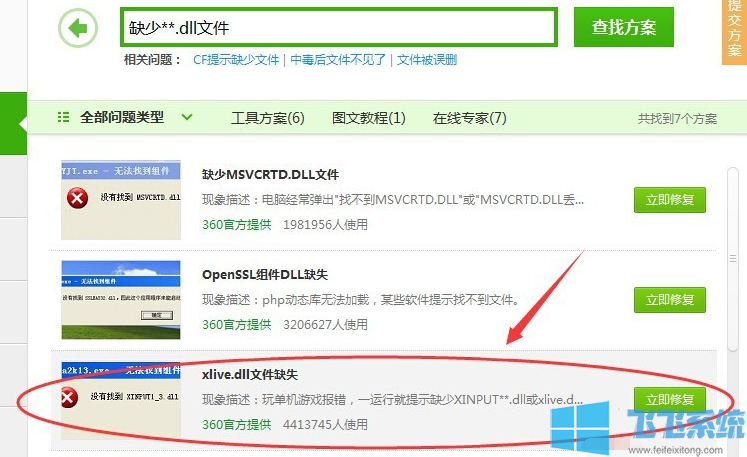Open the 文件被误删 related link

[x=427, y=60]
